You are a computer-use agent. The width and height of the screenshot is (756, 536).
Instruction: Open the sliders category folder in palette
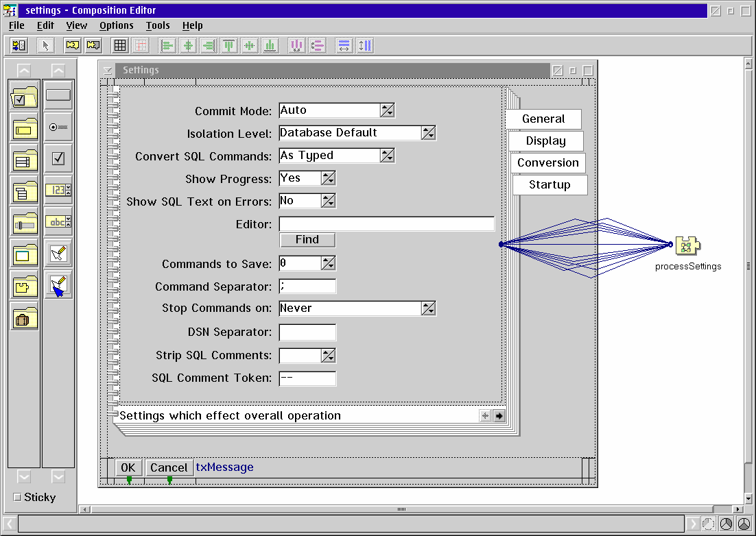23,223
